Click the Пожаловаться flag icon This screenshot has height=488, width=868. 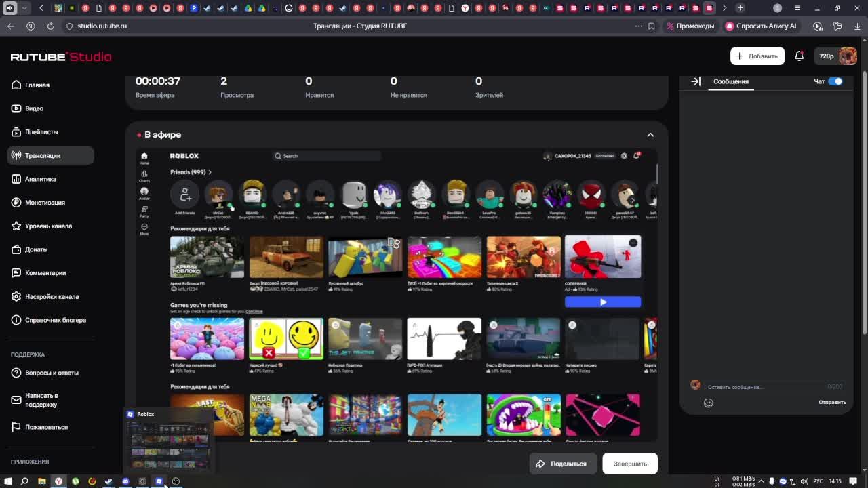click(16, 427)
